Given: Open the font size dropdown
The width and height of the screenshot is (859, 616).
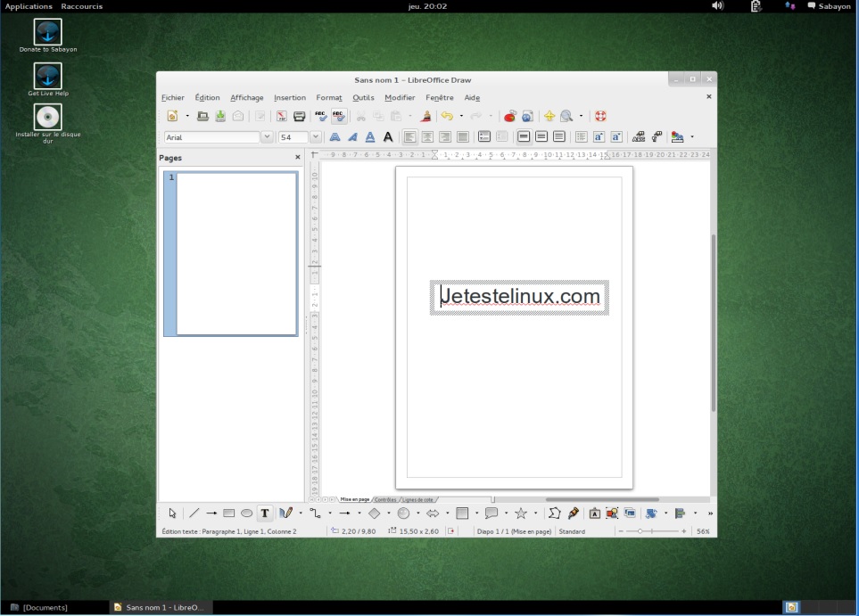Looking at the screenshot, I should click(x=316, y=137).
